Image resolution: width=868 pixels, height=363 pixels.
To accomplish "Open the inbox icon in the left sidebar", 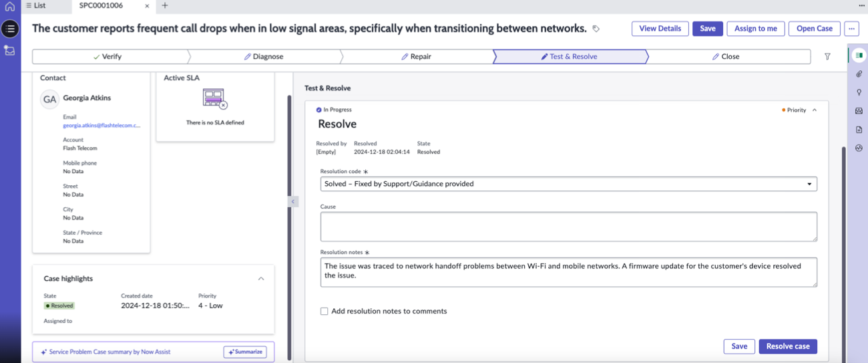I will (x=10, y=51).
